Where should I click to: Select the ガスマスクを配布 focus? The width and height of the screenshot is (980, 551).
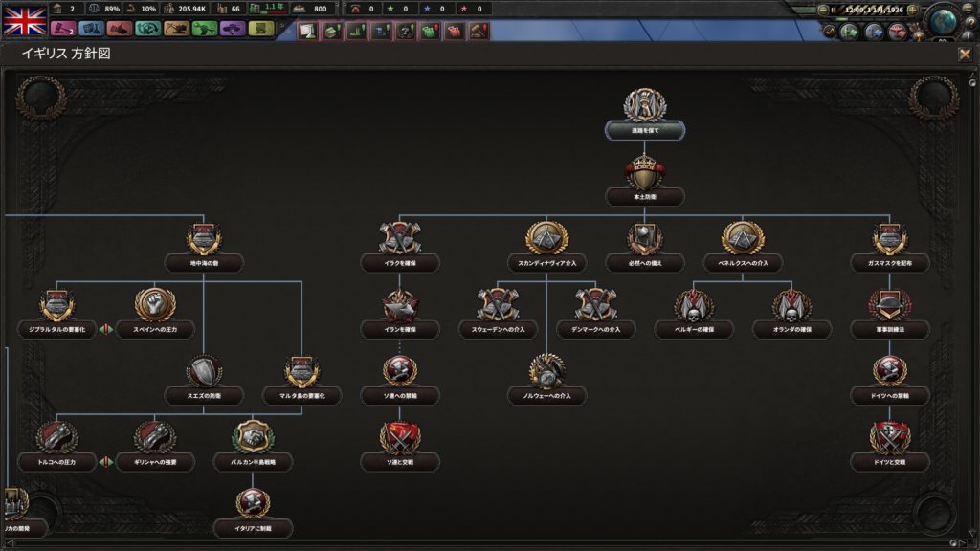(889, 247)
